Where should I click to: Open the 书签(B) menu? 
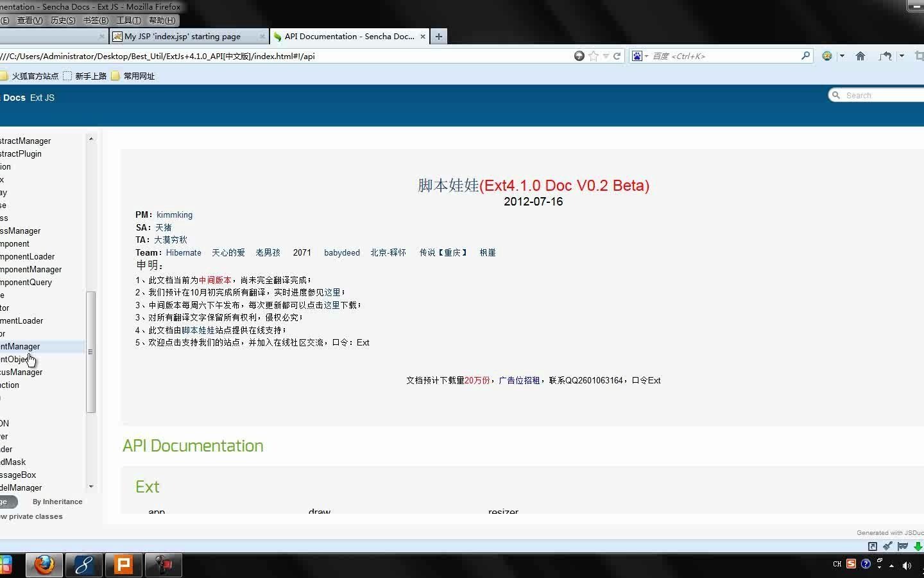click(x=96, y=21)
